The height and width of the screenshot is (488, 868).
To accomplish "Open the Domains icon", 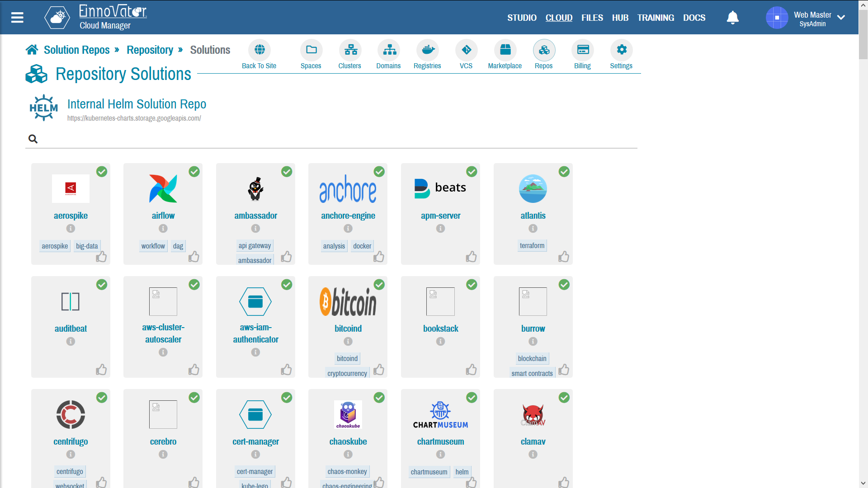I will pyautogui.click(x=389, y=50).
